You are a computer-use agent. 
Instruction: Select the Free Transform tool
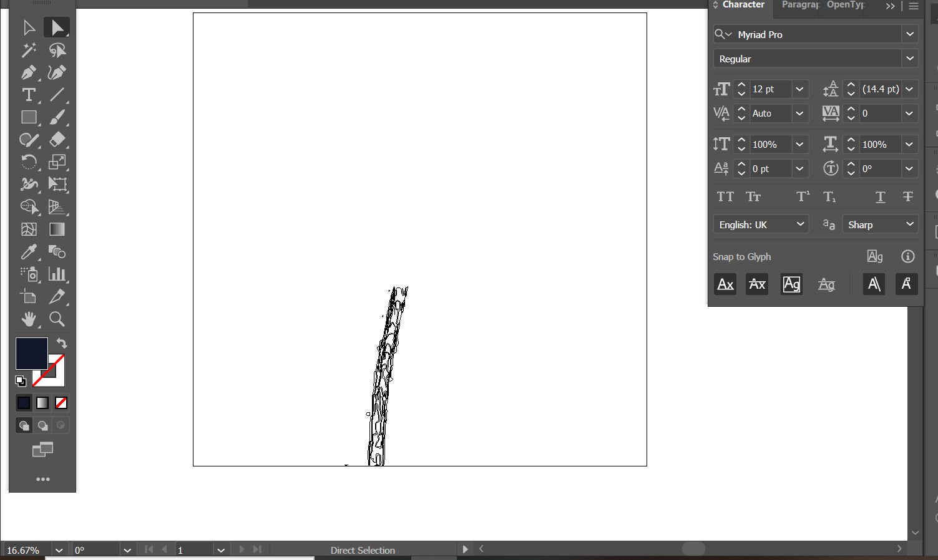(57, 185)
